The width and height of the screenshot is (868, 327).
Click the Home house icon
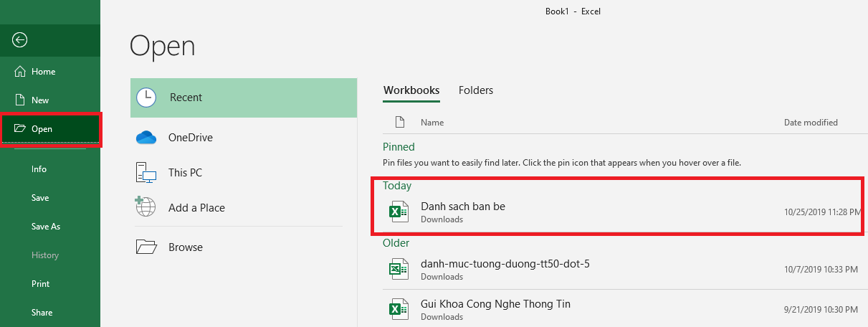point(19,72)
